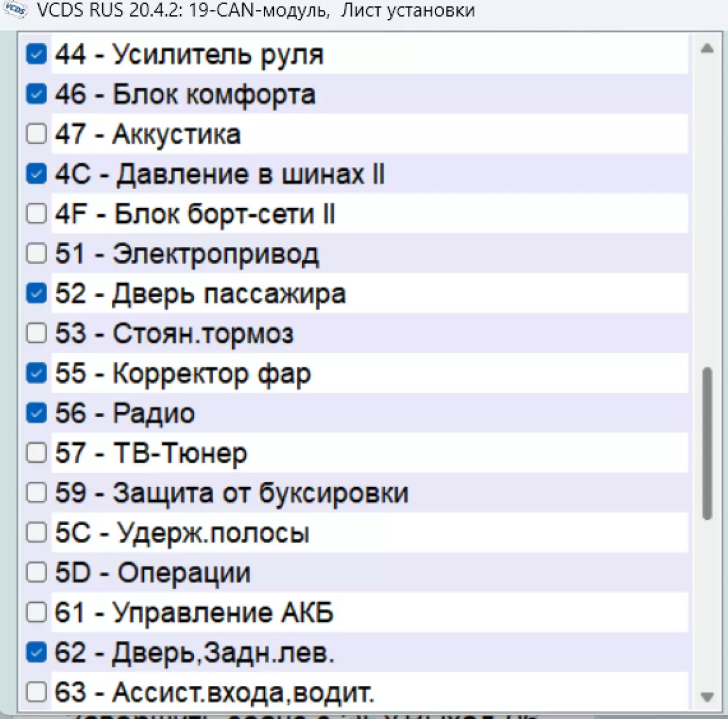Screen dimensions: 728x719
Task: Uncheck the 56 - Радио module
Action: click(37, 413)
